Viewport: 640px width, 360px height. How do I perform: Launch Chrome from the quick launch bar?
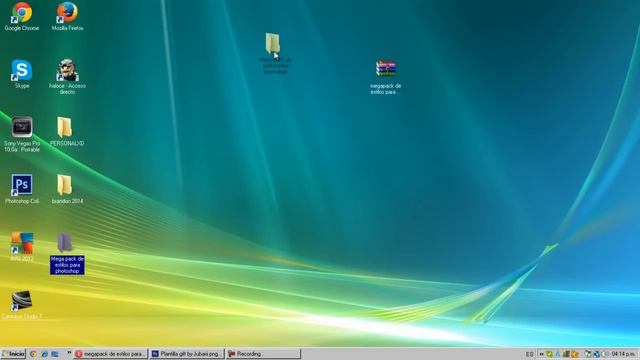coord(33,354)
